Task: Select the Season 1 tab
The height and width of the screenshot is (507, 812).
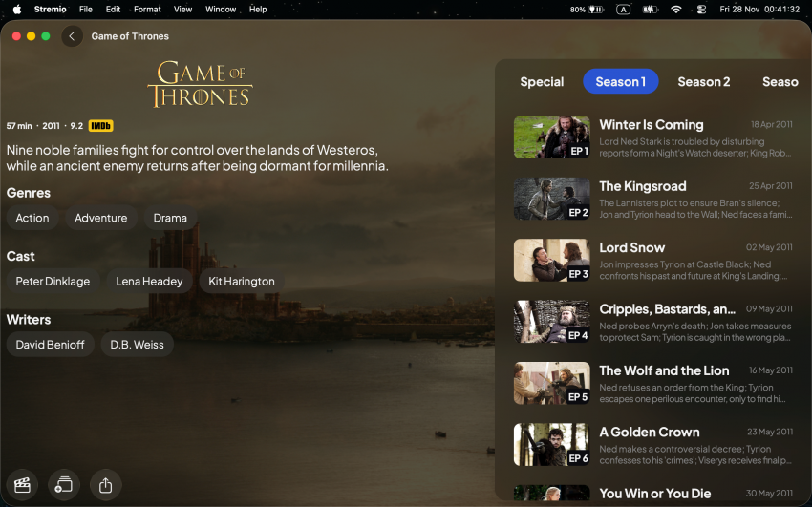Action: point(620,82)
